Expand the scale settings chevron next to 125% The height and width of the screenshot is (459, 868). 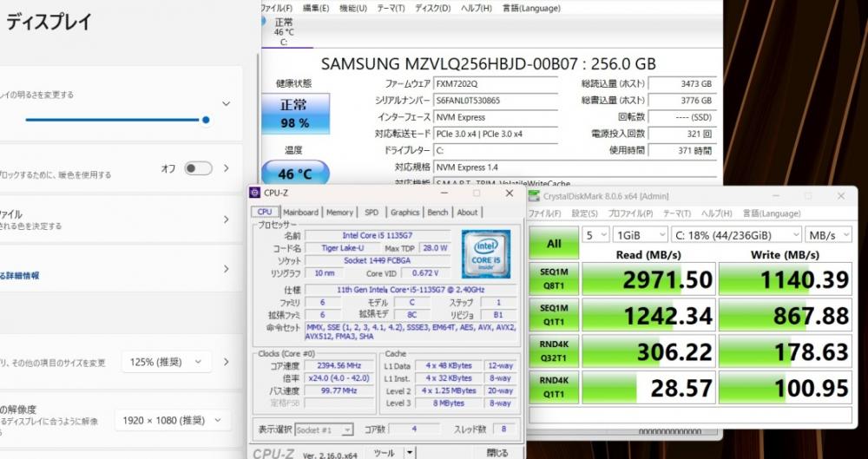click(x=226, y=362)
